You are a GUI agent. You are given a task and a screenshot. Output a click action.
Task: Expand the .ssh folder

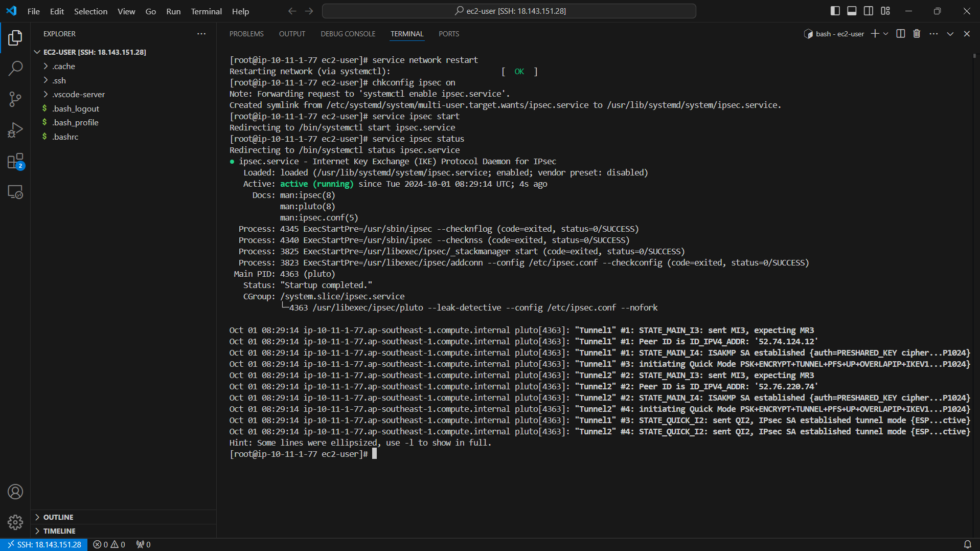tap(59, 80)
